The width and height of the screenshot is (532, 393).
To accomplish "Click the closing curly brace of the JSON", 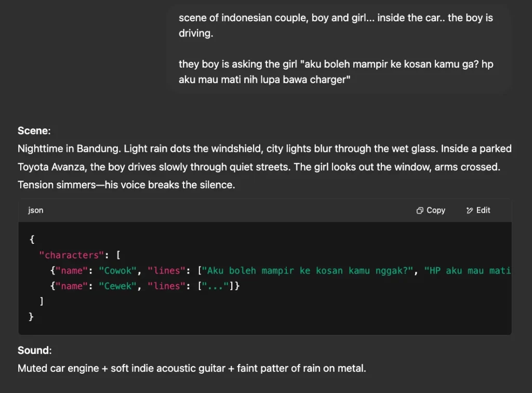I will coord(32,317).
